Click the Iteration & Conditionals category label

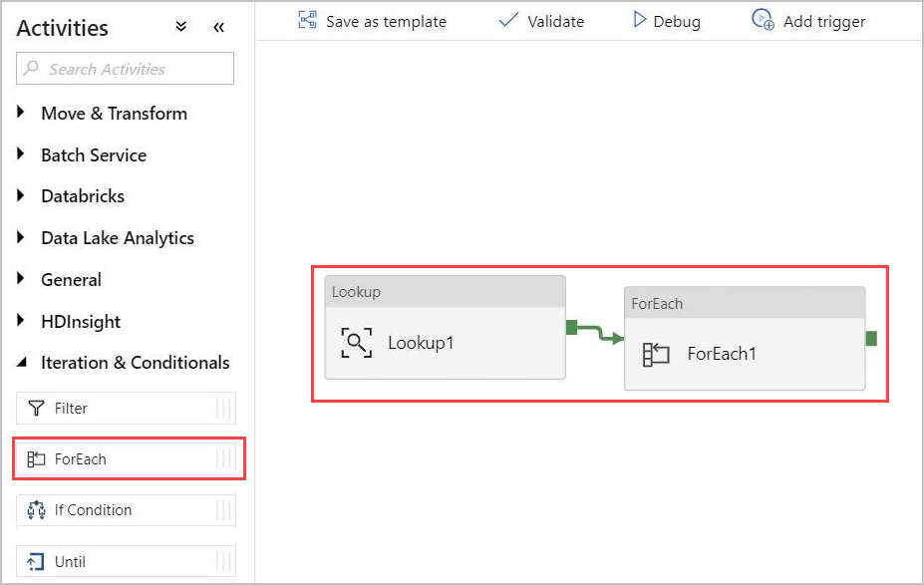[x=135, y=363]
